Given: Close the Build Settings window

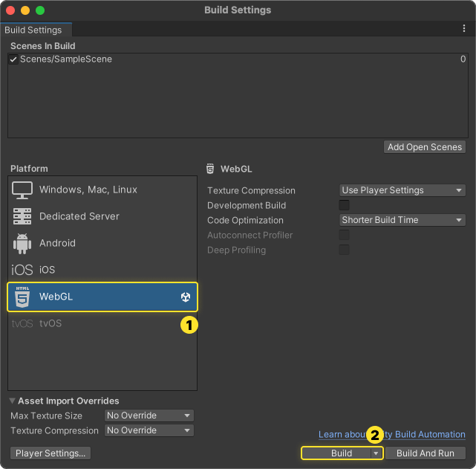Looking at the screenshot, I should point(10,10).
